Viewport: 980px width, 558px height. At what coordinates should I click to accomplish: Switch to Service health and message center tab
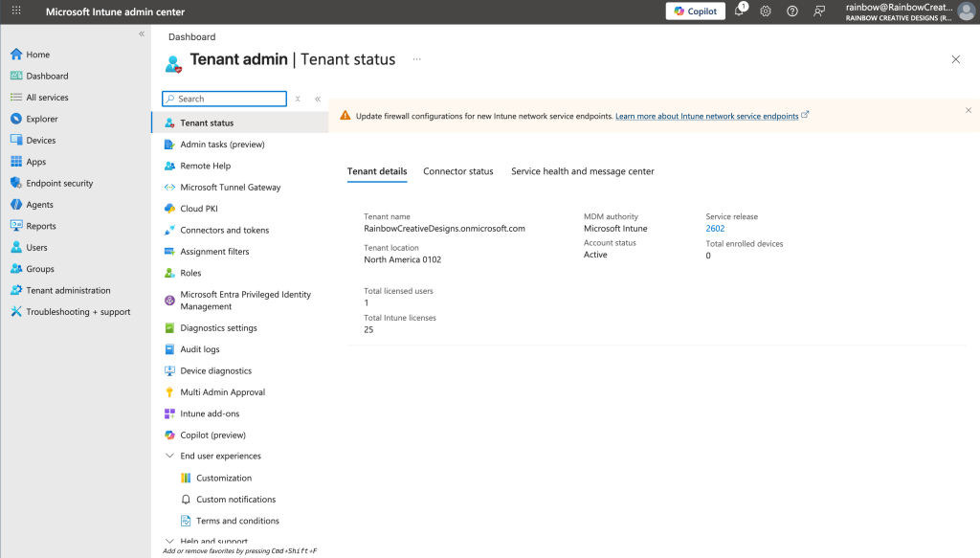click(x=583, y=171)
